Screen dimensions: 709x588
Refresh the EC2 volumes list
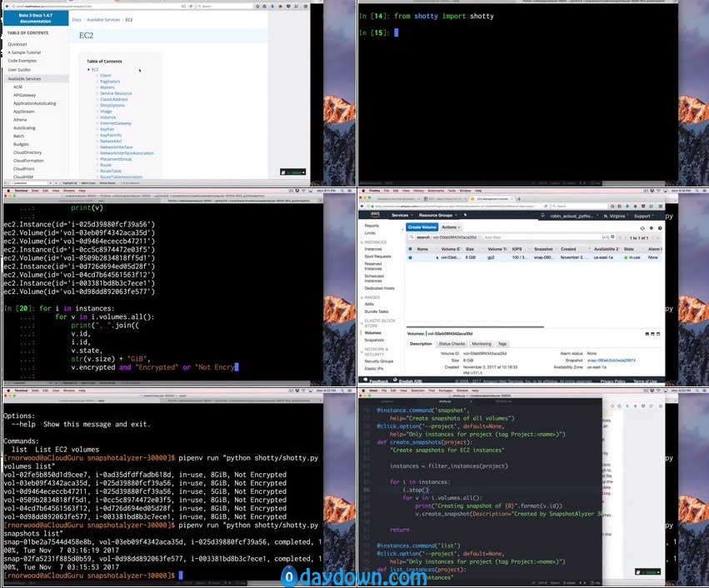click(x=642, y=228)
